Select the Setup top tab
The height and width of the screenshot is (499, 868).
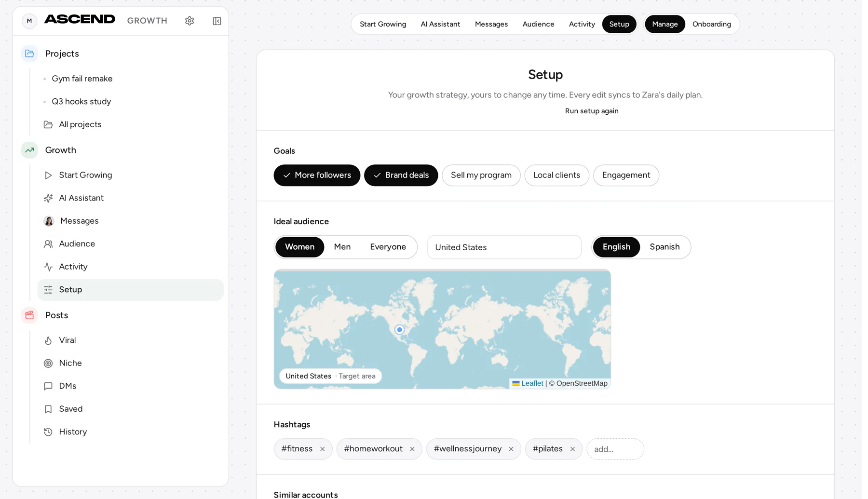619,24
